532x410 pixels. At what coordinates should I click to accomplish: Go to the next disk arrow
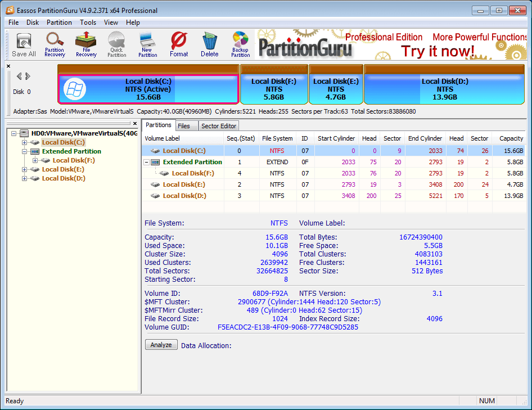tap(28, 76)
